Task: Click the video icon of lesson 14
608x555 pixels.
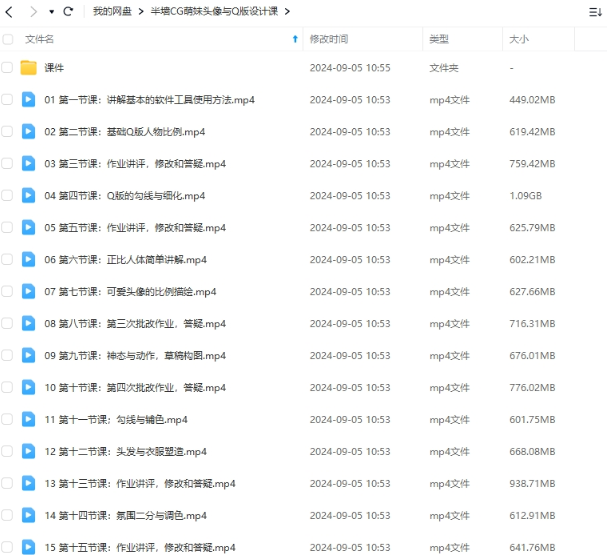Action: pyautogui.click(x=28, y=515)
